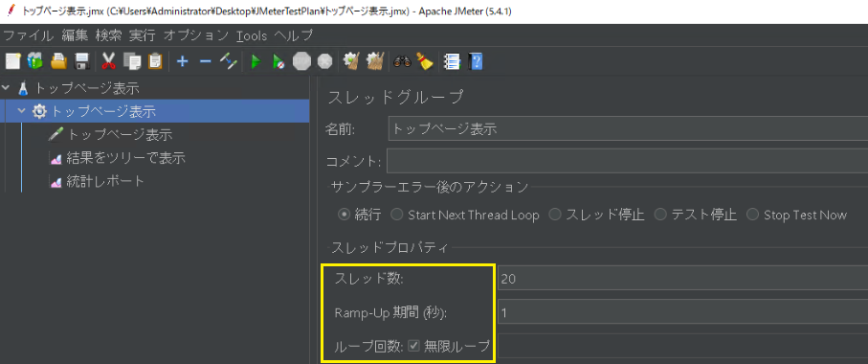The width and height of the screenshot is (868, 364).
Task: Select Start Next Thread Loop option
Action: [396, 215]
